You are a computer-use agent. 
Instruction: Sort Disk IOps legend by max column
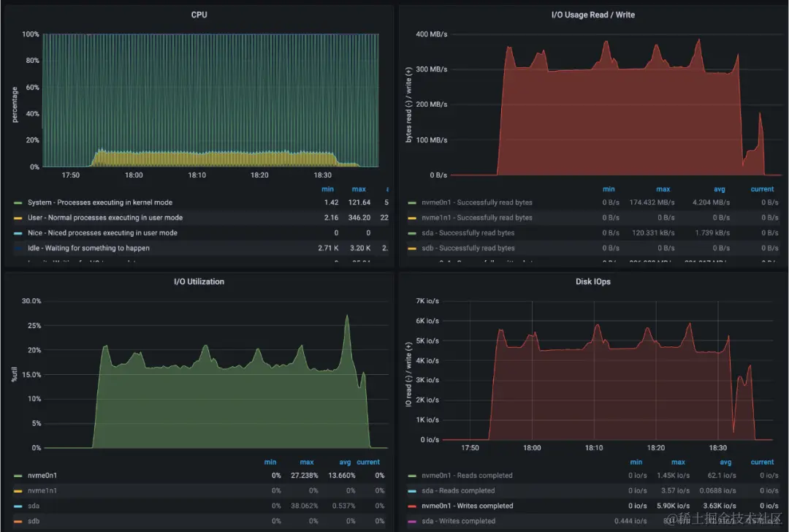[x=678, y=462]
